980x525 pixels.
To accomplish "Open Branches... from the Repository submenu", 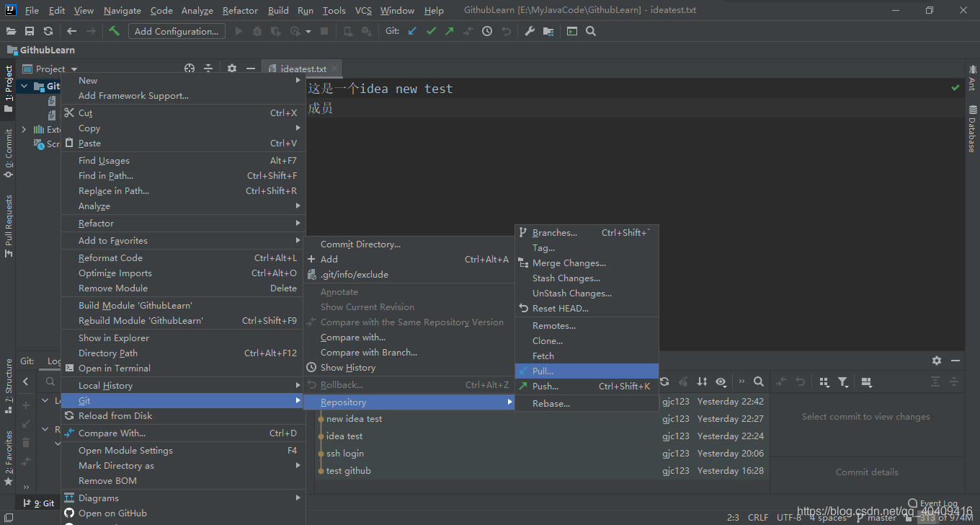I will click(x=587, y=233).
